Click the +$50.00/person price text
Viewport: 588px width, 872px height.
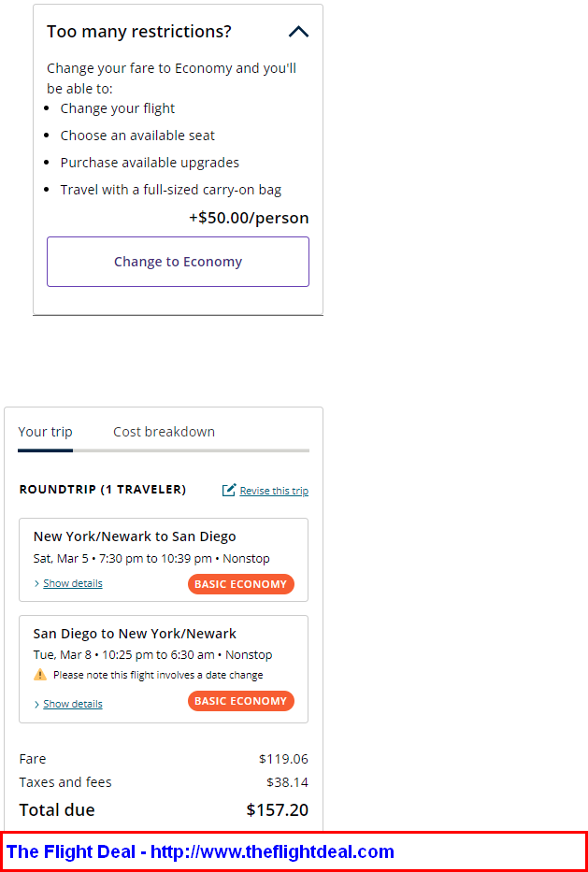pyautogui.click(x=249, y=218)
